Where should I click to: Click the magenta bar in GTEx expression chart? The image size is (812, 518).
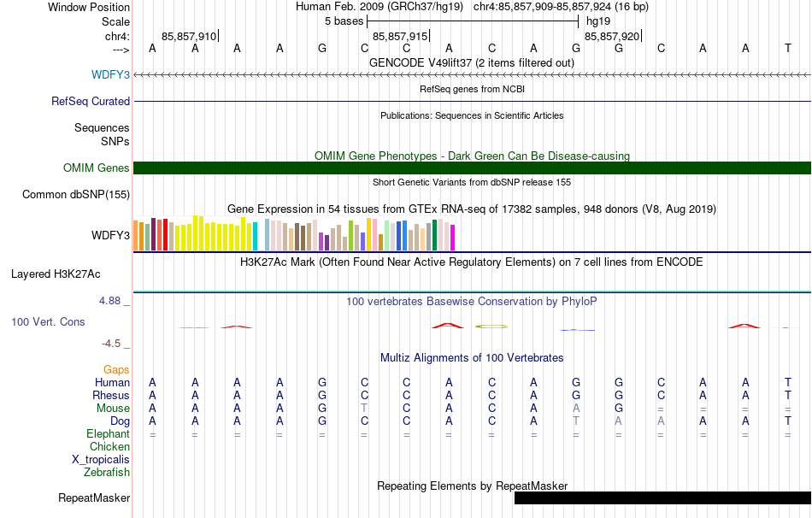coord(453,238)
